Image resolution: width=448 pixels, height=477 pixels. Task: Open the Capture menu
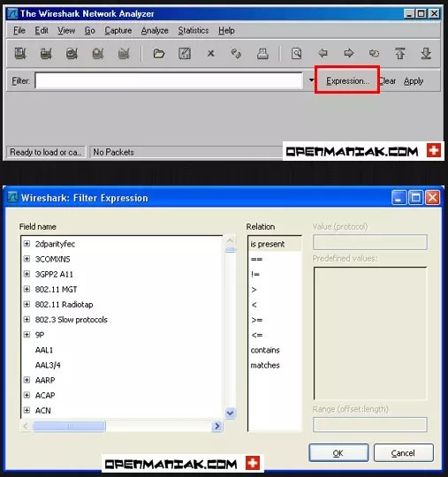coord(118,30)
